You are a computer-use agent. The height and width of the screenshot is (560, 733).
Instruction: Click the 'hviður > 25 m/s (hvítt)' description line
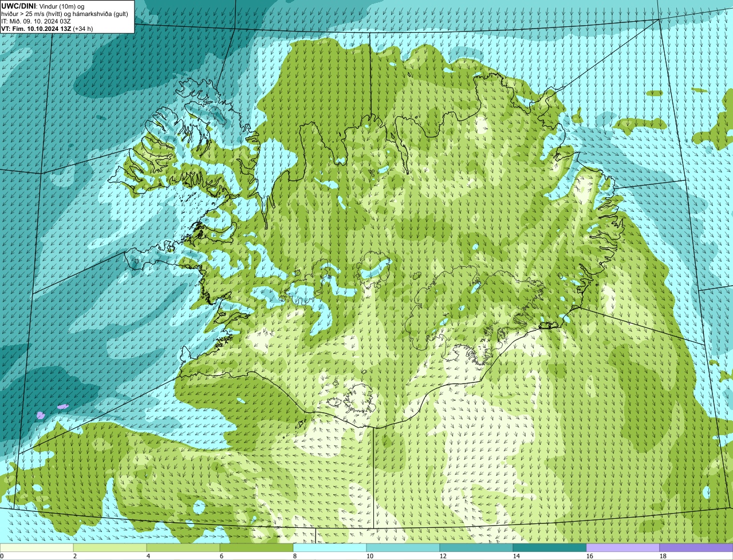(65, 14)
